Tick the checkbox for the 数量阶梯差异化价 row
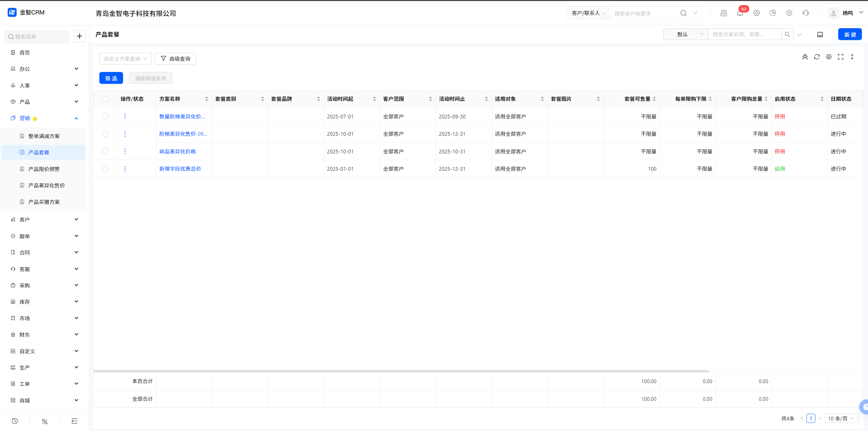The height and width of the screenshot is (431, 868). coord(105,116)
